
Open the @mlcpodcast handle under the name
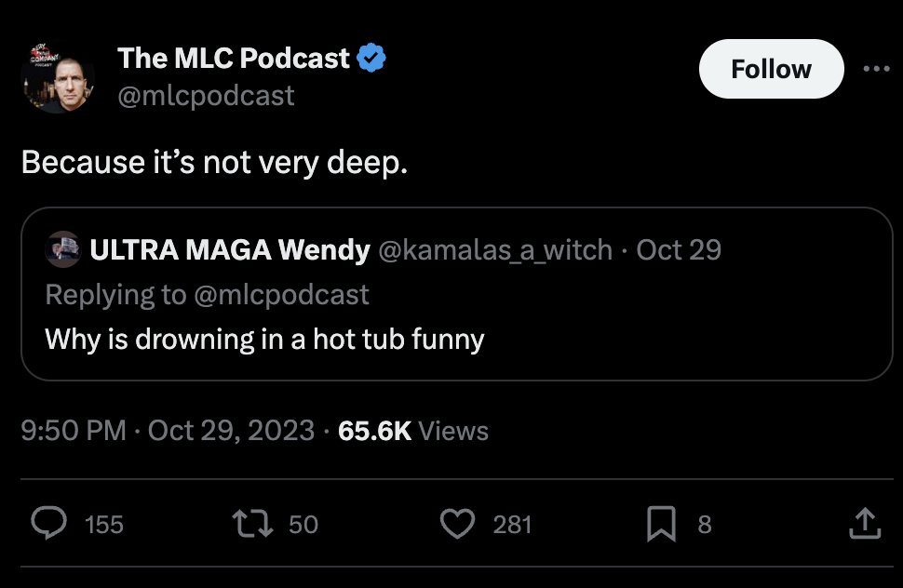pos(206,95)
